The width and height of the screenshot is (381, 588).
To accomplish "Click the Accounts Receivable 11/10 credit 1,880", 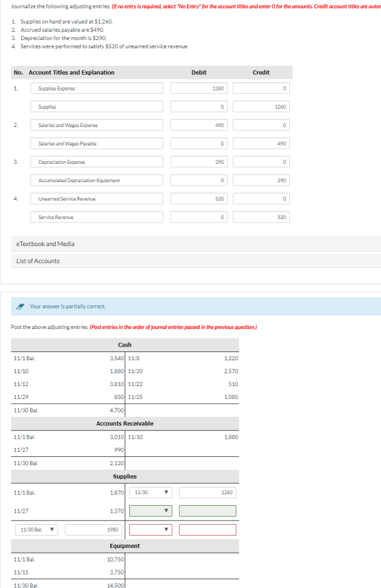I will [x=231, y=437].
